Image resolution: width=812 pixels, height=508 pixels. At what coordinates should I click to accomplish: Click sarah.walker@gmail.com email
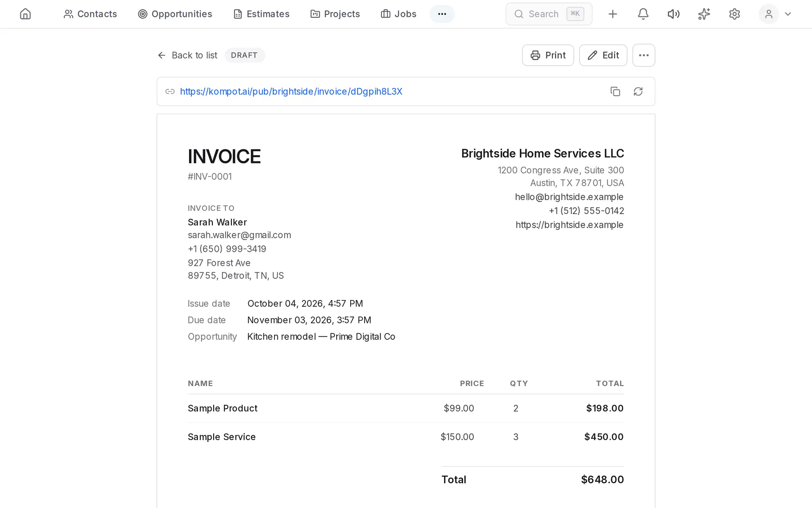tap(239, 235)
